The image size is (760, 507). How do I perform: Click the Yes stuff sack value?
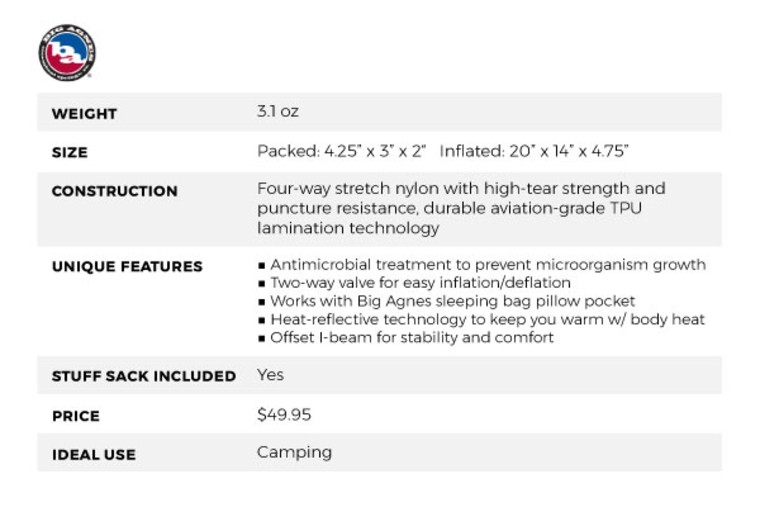click(x=270, y=375)
